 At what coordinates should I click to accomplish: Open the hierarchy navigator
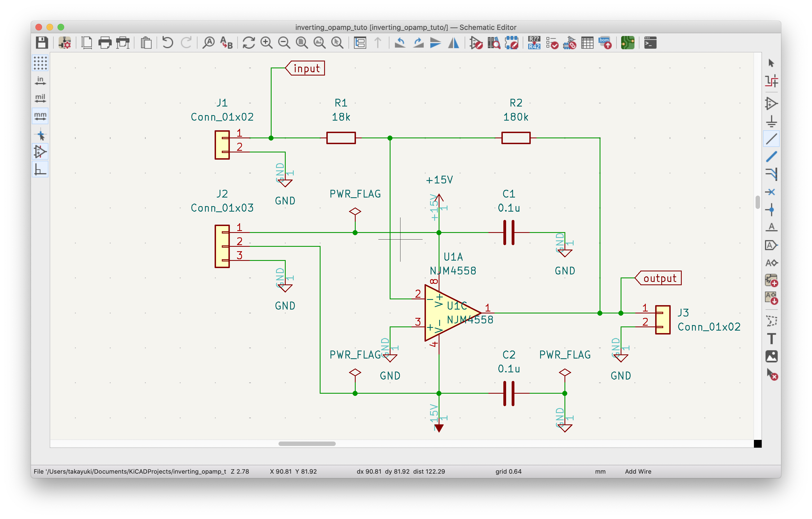[360, 43]
